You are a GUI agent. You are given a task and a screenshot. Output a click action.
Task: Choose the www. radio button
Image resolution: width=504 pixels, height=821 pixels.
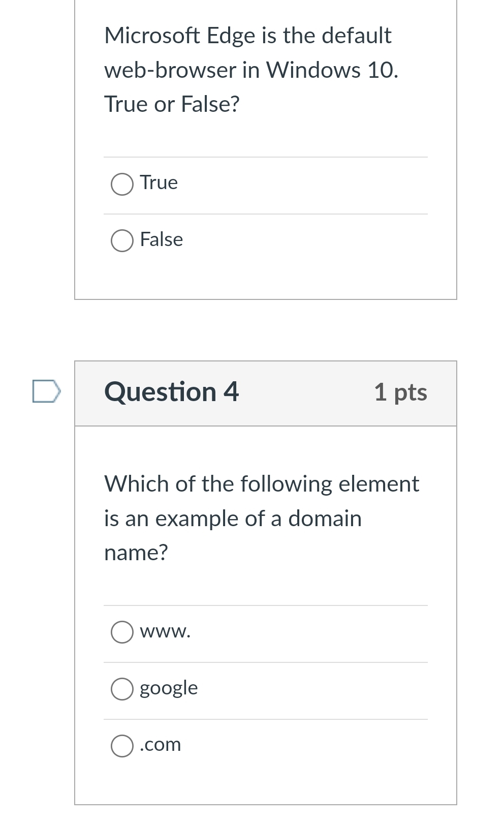tap(122, 632)
